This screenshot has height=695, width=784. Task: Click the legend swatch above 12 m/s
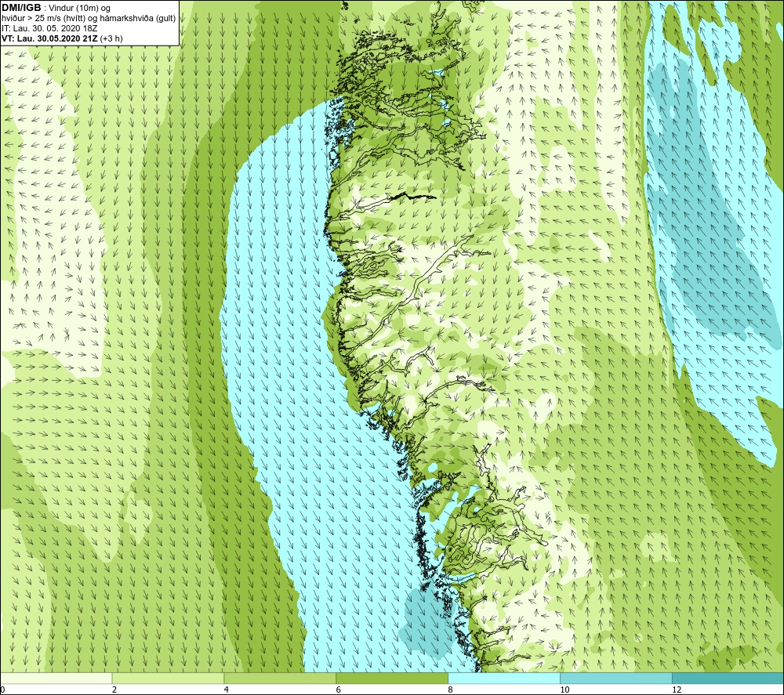pos(728,679)
